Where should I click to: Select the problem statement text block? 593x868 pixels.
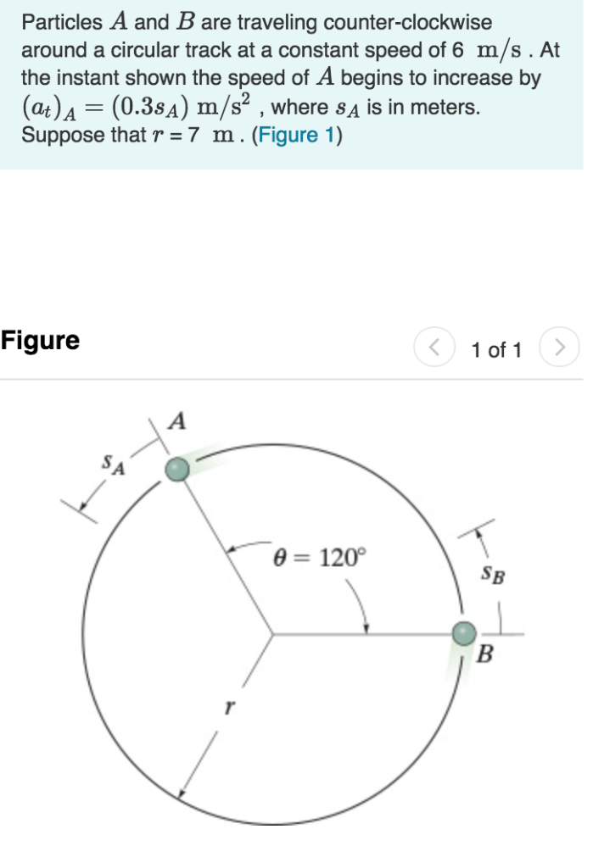288,76
